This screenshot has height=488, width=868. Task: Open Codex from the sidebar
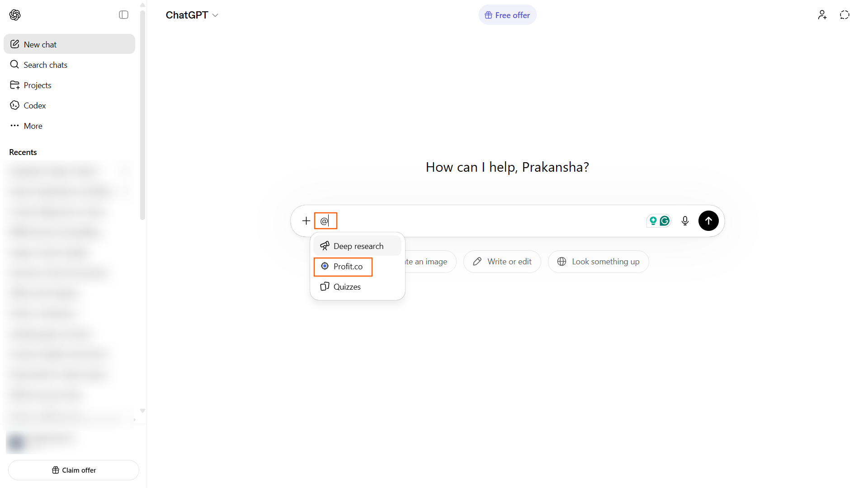click(69, 105)
